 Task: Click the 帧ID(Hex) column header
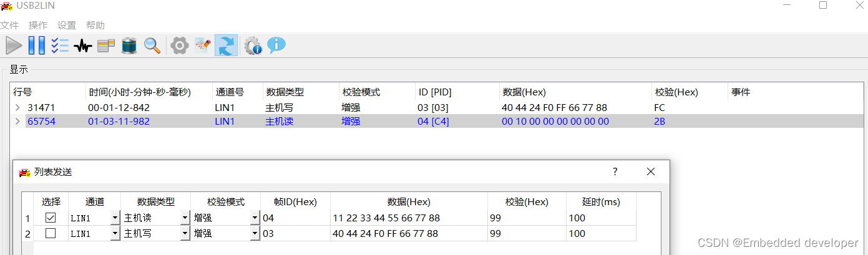click(x=295, y=202)
